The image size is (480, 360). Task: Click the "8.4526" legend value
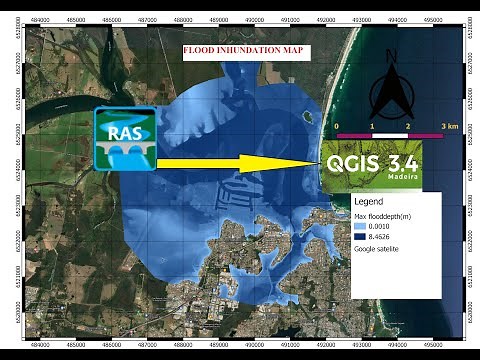point(379,237)
